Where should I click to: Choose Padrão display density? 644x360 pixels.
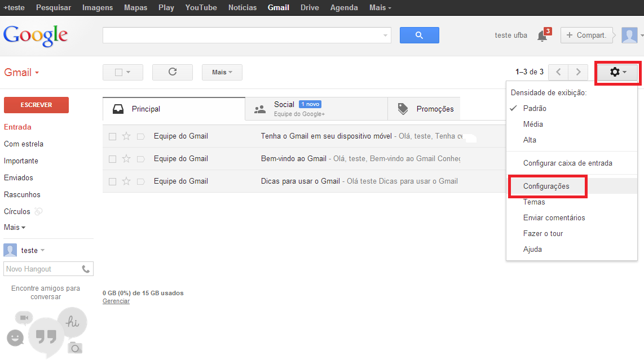click(535, 108)
